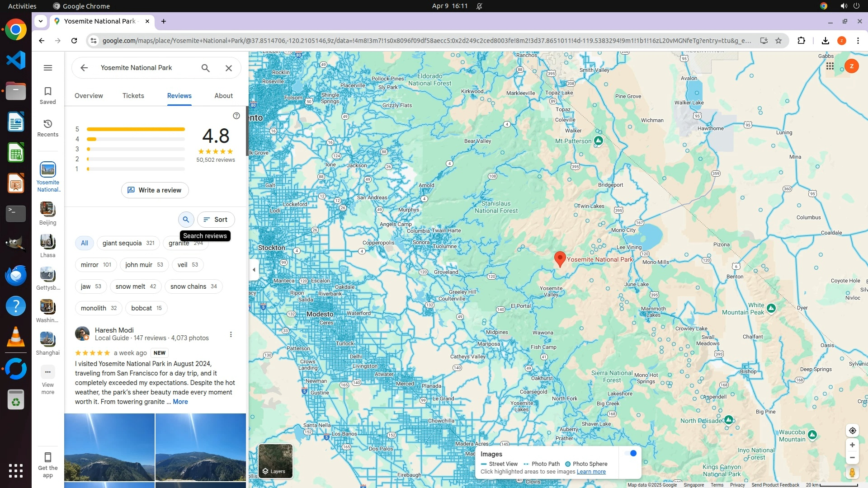The image size is (868, 488).
Task: Select the 'giant sequoia' review filter chip
Action: tap(128, 243)
